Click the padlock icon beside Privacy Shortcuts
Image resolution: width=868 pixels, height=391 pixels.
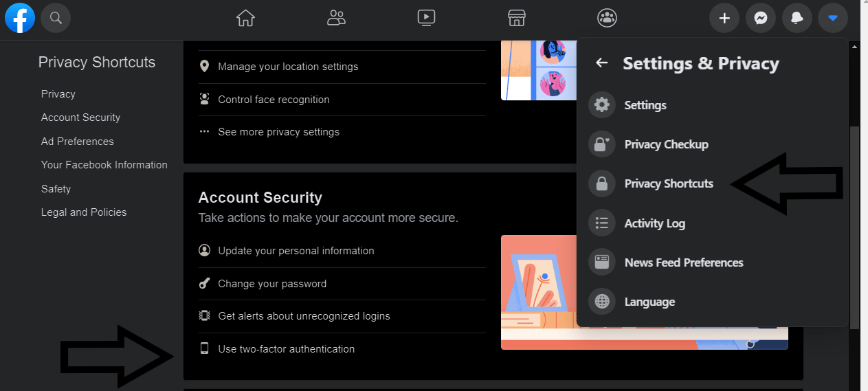pyautogui.click(x=602, y=183)
